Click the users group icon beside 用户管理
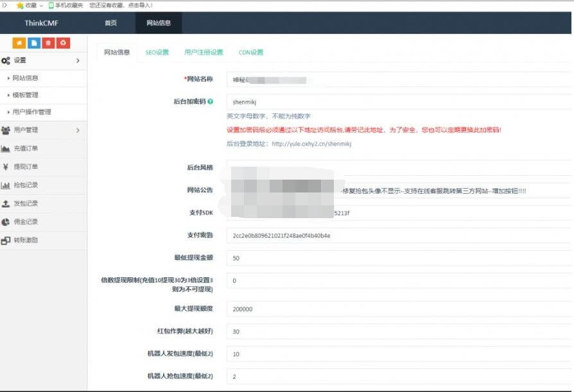 pyautogui.click(x=6, y=130)
